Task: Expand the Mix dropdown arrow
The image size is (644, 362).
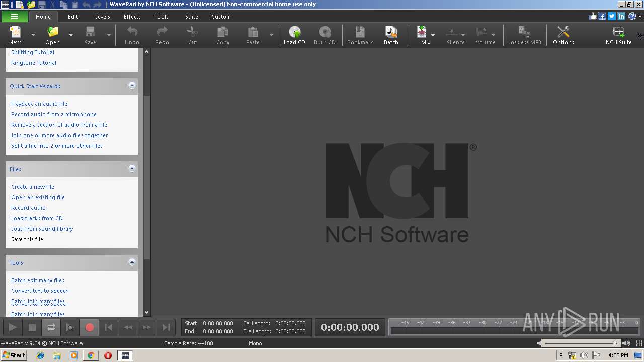Action: pyautogui.click(x=433, y=35)
